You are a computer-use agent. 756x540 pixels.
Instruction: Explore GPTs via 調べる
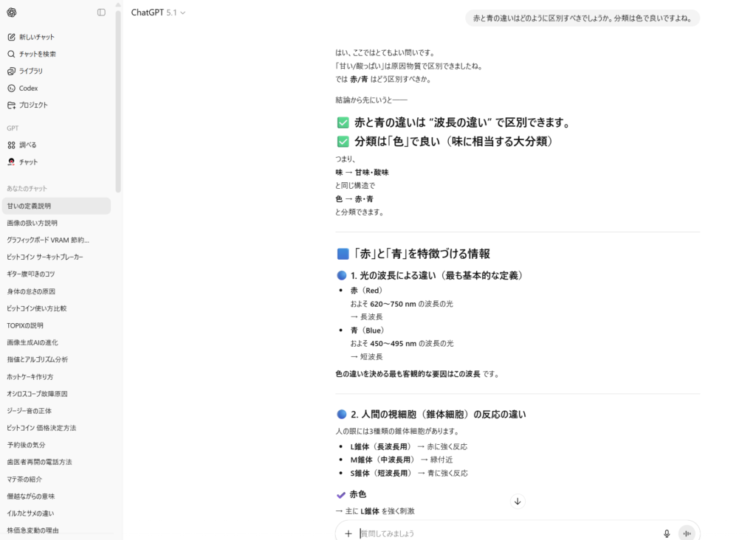27,145
